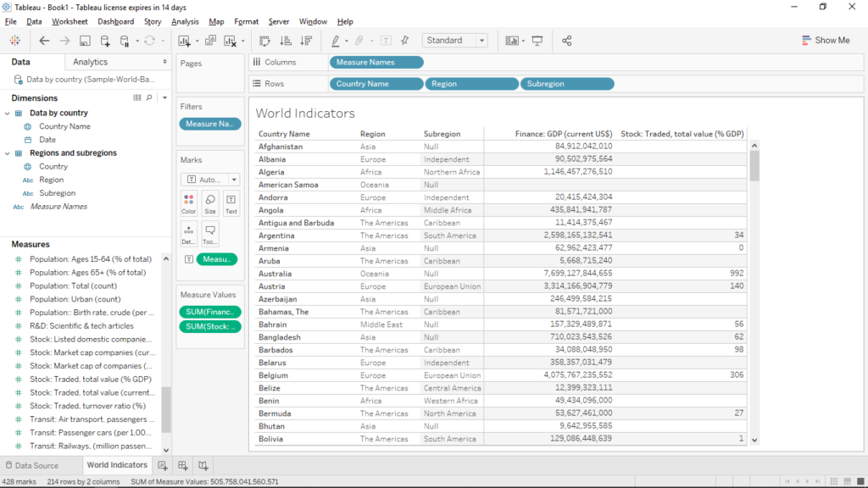Toggle the highlight tool in the toolbar
This screenshot has height=488, width=868.
pos(337,40)
